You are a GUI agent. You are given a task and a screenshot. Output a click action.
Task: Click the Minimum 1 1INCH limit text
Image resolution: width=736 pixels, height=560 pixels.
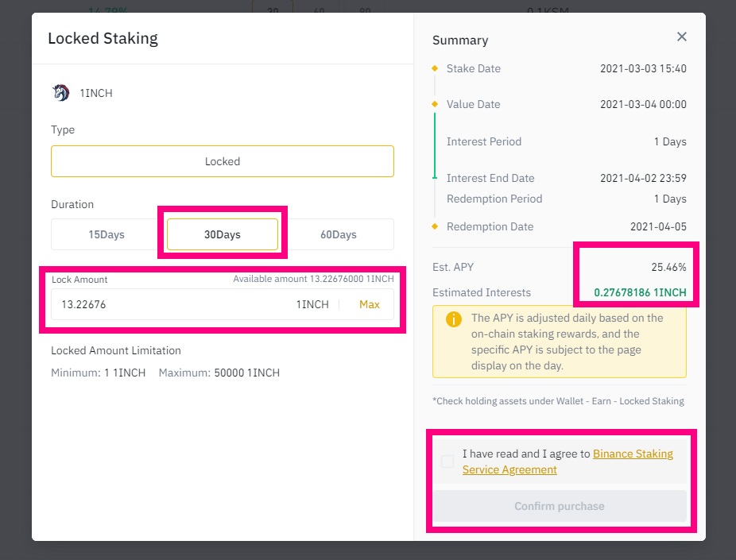[98, 373]
